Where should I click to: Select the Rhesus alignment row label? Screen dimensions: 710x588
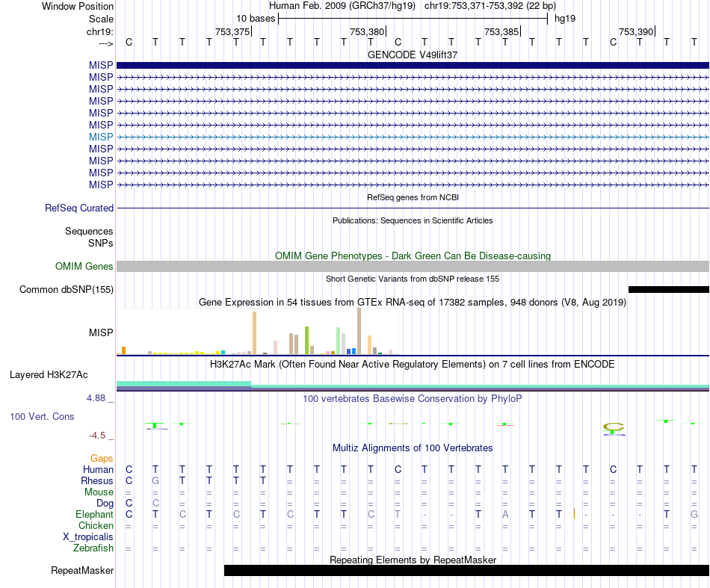pyautogui.click(x=97, y=480)
